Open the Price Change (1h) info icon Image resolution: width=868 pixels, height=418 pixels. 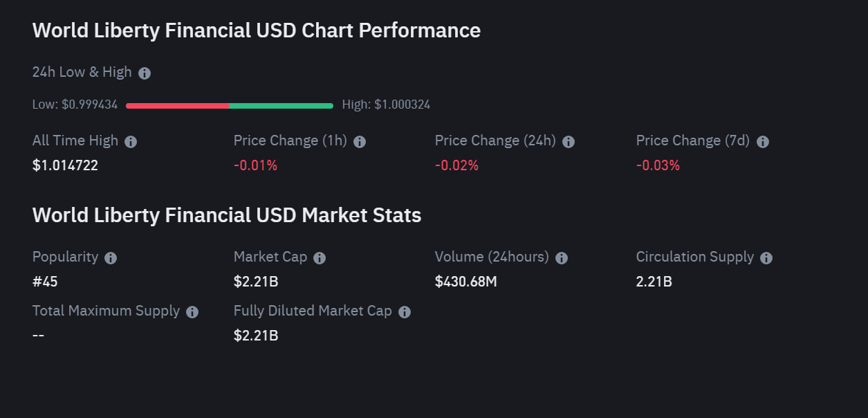coord(360,141)
